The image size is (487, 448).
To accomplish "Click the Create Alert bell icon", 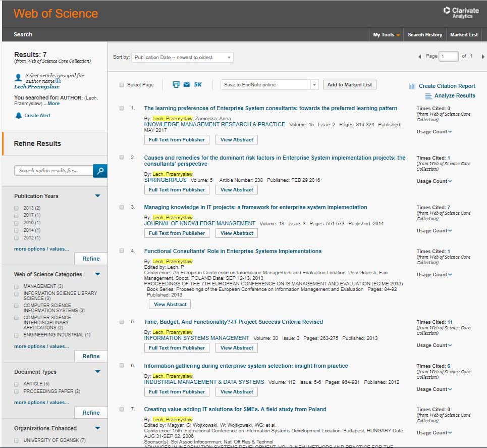I will pyautogui.click(x=19, y=116).
